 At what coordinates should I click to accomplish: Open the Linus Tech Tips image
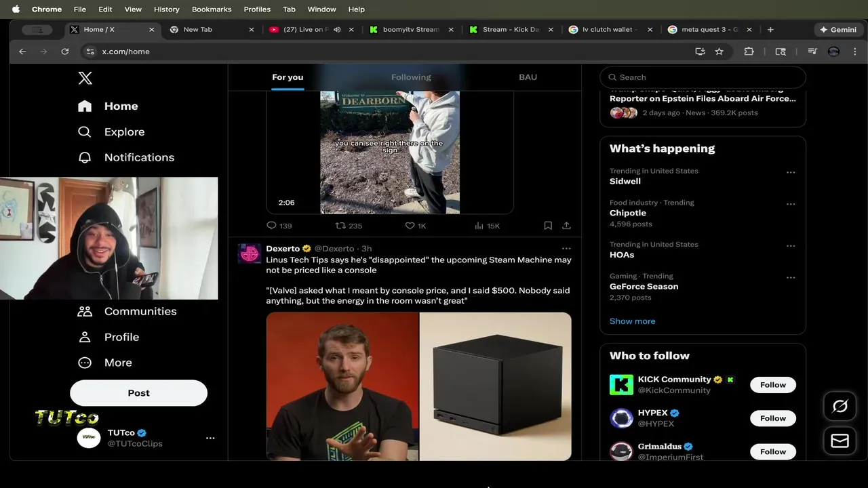click(342, 386)
